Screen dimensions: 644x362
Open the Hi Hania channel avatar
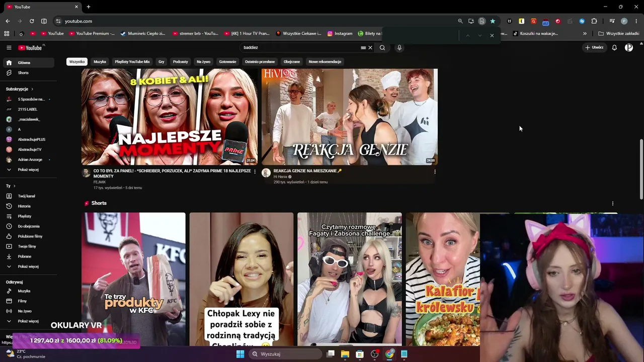coord(266,173)
